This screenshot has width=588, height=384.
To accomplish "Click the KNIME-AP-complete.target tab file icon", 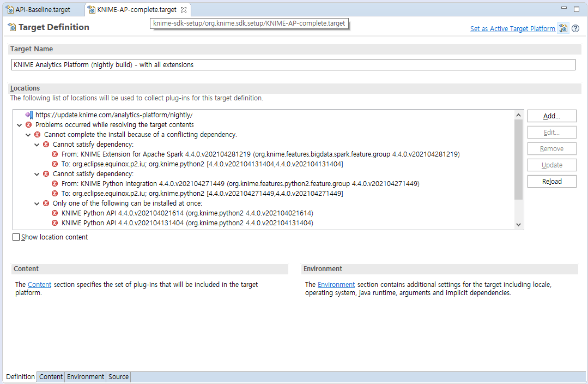I will [92, 10].
